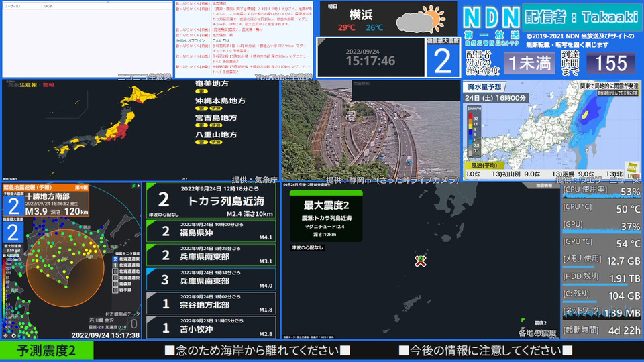Click the 波浪 warning badge under 八重山地方
Screen dimensions: 644x362
[x=216, y=142]
